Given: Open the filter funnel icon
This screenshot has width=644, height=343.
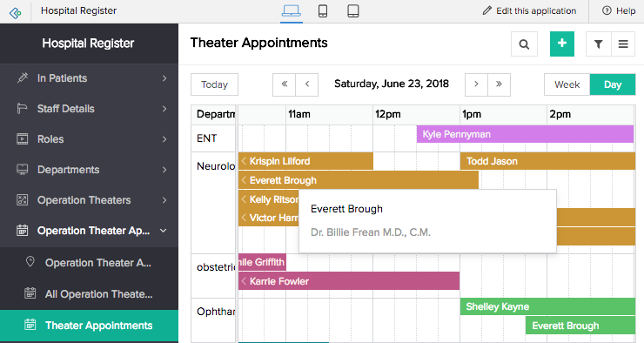Looking at the screenshot, I should pyautogui.click(x=599, y=44).
